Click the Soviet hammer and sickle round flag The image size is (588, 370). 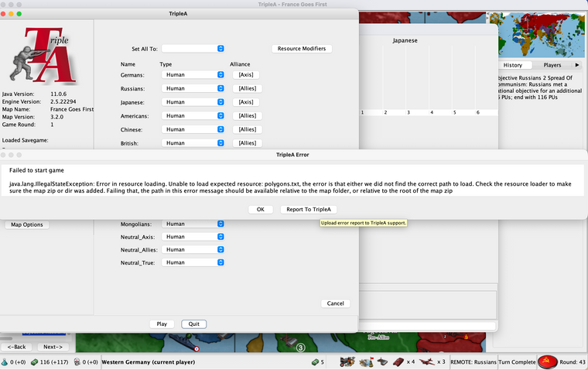[547, 361]
